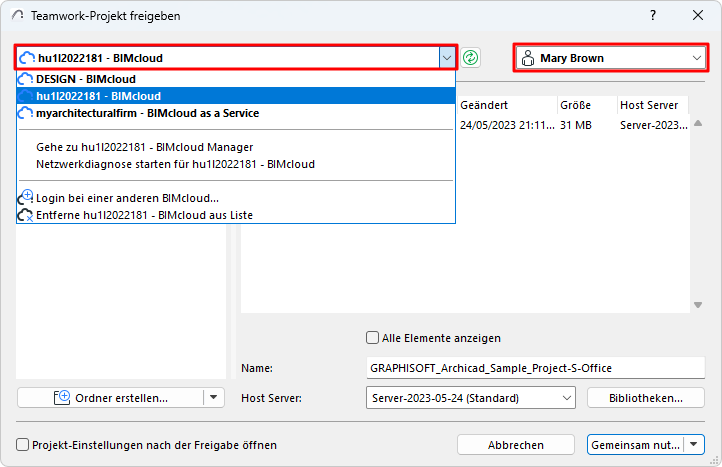Open the Ordner erstellen options arrow
The width and height of the screenshot is (722, 467).
point(213,397)
